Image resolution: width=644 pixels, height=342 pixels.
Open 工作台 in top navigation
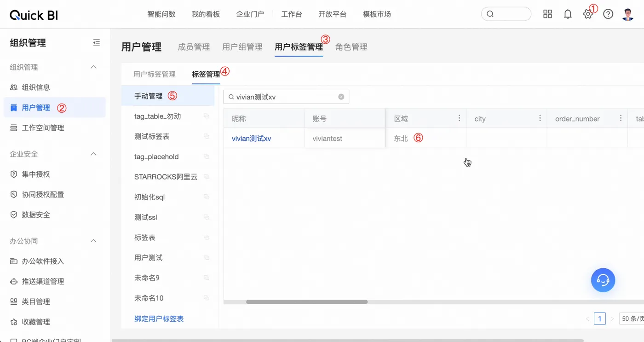292,14
